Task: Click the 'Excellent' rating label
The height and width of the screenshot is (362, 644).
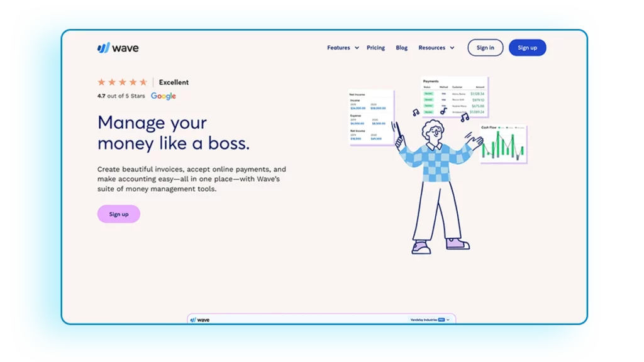Action: pyautogui.click(x=174, y=82)
